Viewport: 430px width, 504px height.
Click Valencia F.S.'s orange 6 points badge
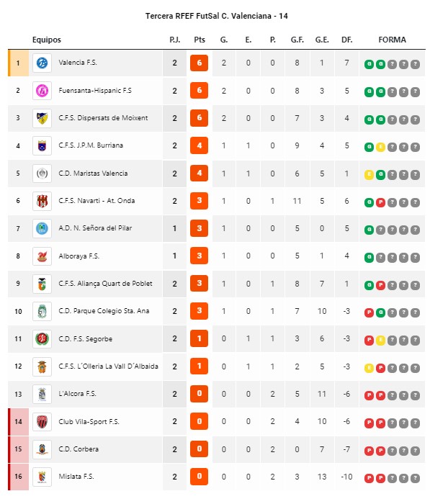[x=199, y=63]
